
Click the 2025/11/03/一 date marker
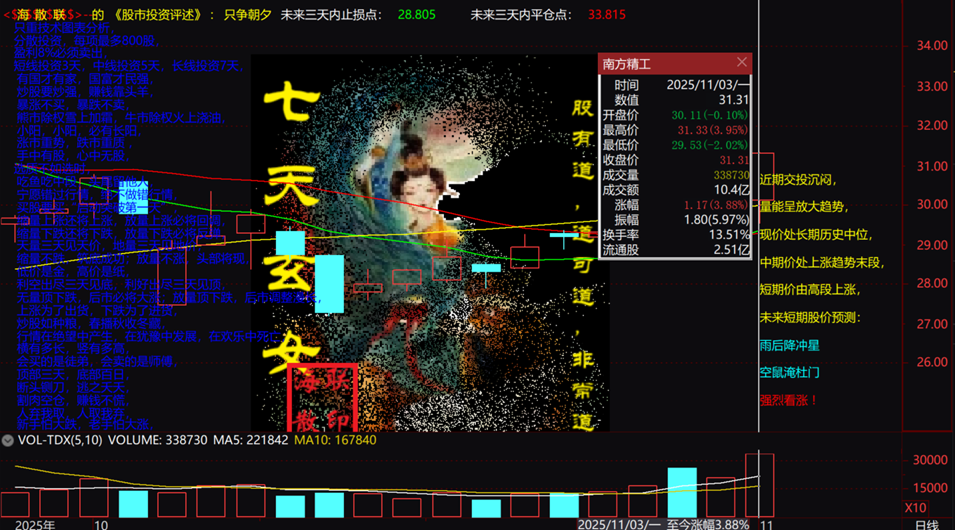tap(618, 525)
